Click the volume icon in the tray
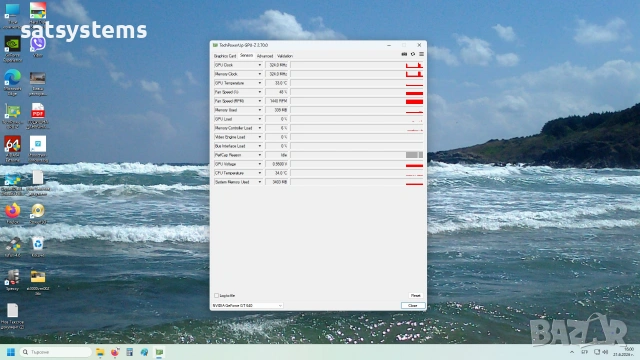Screen dimensions: 640x360 (x=605, y=352)
